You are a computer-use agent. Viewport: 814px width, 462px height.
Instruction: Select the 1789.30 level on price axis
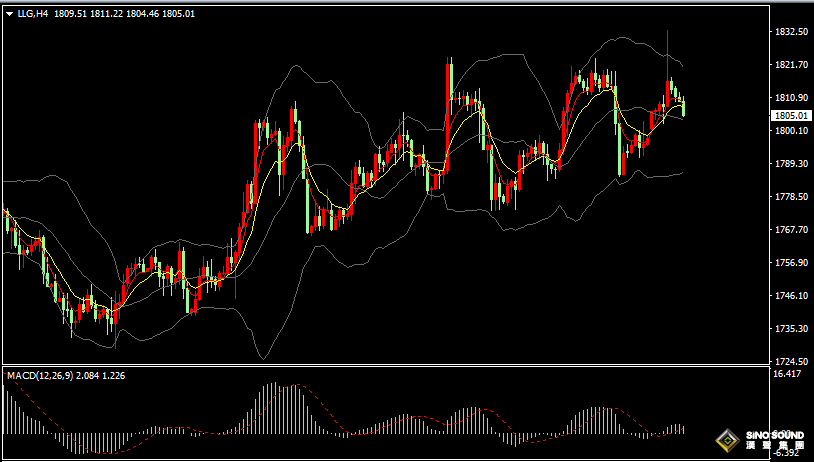pyautogui.click(x=791, y=164)
